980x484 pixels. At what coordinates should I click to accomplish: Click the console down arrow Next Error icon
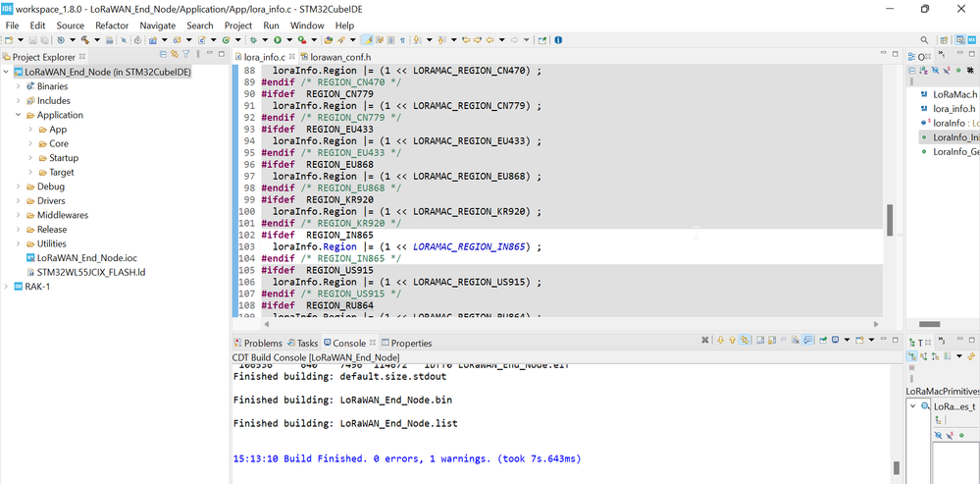(721, 341)
